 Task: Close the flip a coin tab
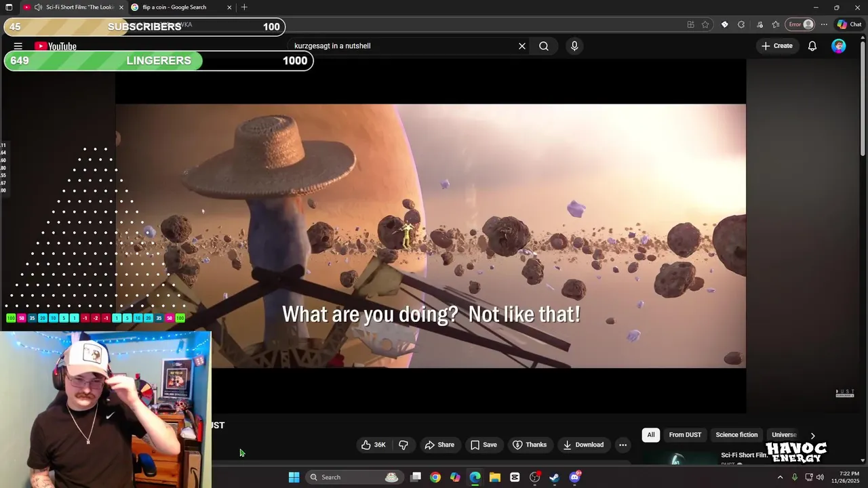point(229,7)
